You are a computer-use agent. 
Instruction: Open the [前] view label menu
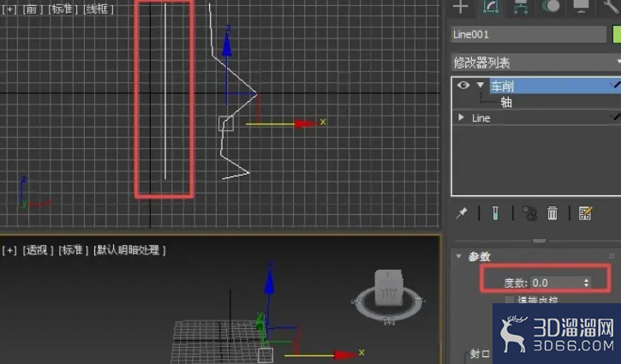(32, 9)
